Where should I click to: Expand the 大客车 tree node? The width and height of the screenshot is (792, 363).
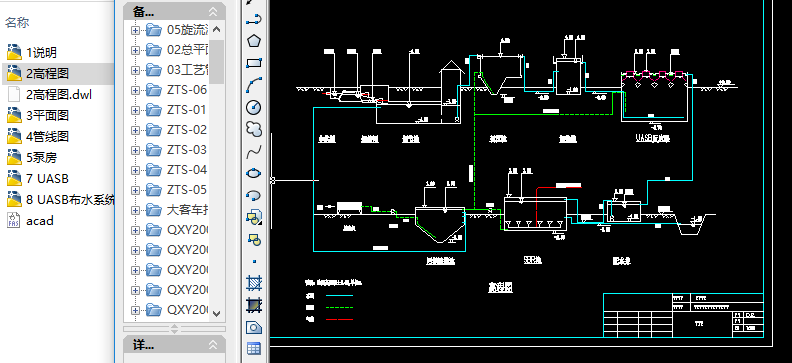[135, 210]
